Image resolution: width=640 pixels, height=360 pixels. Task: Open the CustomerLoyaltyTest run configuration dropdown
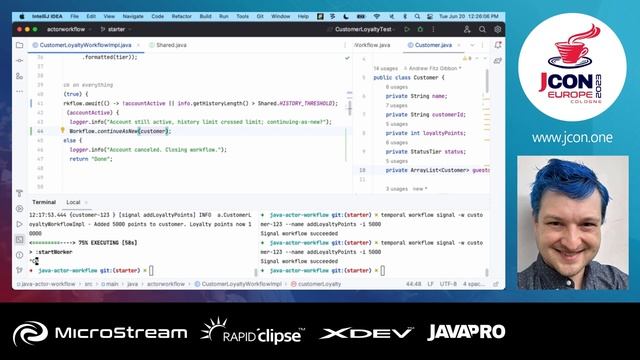[362, 29]
